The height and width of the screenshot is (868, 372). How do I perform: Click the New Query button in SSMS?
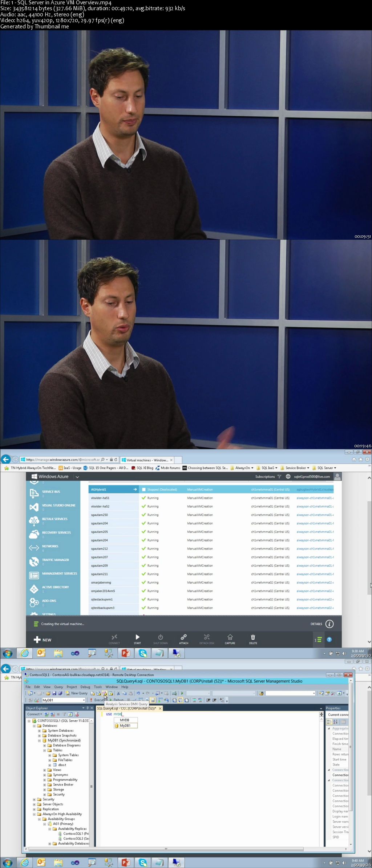point(76,693)
